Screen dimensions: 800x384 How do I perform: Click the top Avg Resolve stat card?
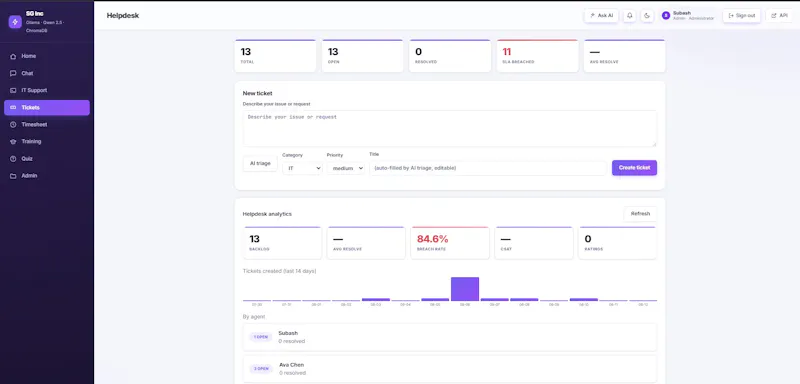(x=624, y=56)
